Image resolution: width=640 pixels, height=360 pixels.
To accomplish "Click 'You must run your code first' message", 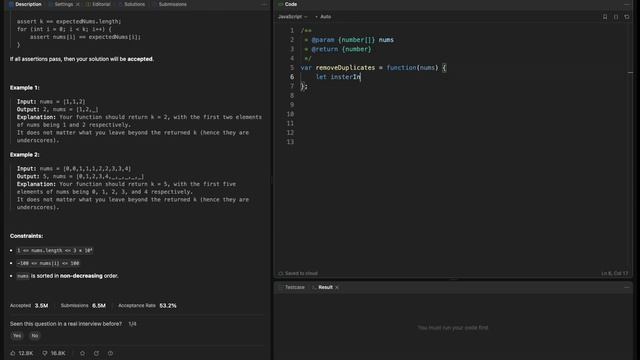I will [453, 328].
